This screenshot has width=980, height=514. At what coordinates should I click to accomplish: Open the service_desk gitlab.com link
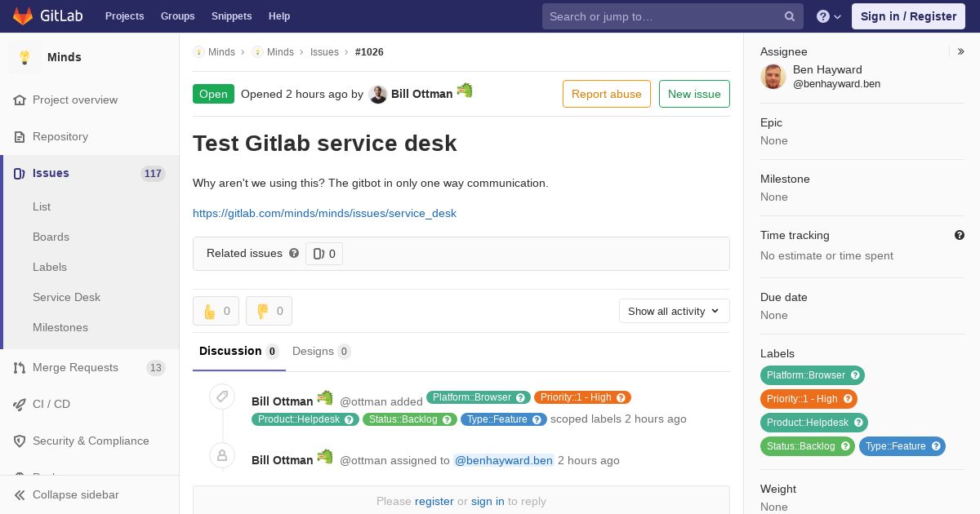click(x=324, y=213)
